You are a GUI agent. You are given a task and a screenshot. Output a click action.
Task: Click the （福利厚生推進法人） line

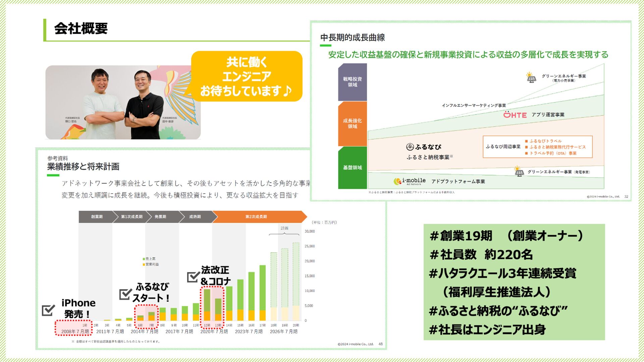(x=496, y=292)
